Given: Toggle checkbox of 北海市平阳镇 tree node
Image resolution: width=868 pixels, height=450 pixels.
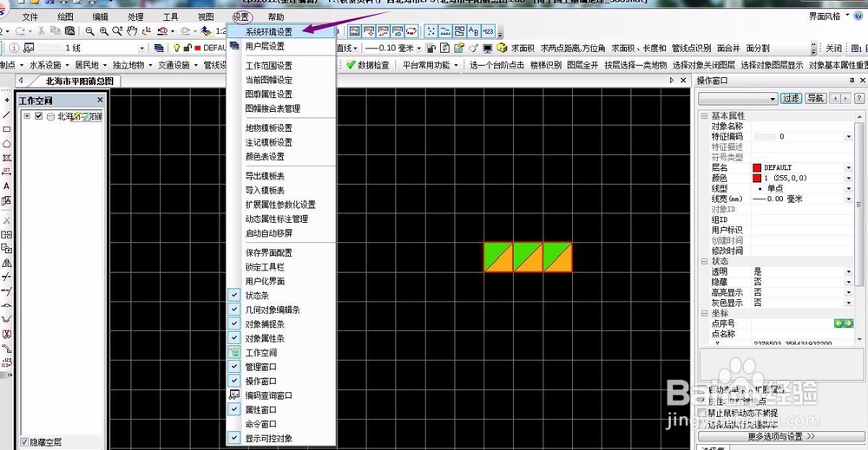Looking at the screenshot, I should [39, 116].
